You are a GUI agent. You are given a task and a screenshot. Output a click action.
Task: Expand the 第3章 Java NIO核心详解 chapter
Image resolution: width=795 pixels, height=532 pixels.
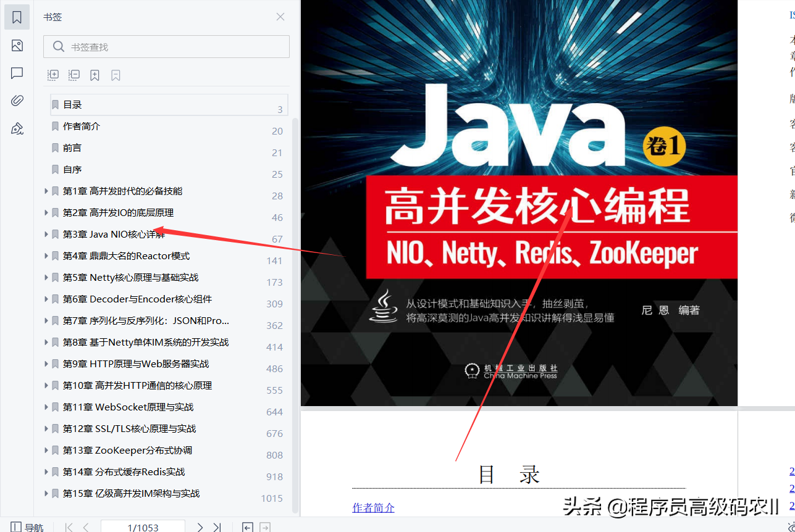point(45,234)
